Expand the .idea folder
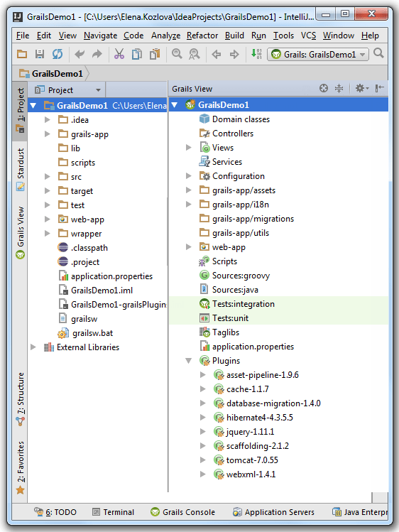The image size is (399, 532). click(48, 120)
